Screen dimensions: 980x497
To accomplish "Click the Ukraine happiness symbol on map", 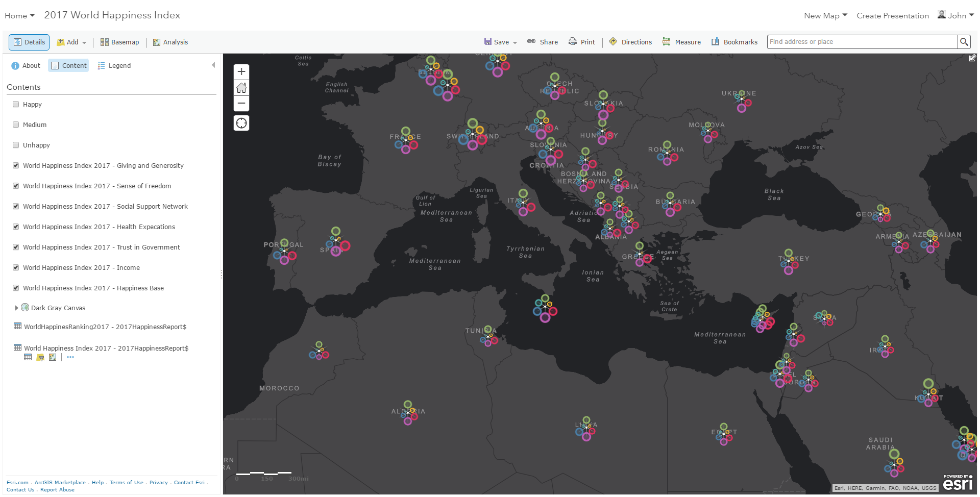I will [742, 101].
